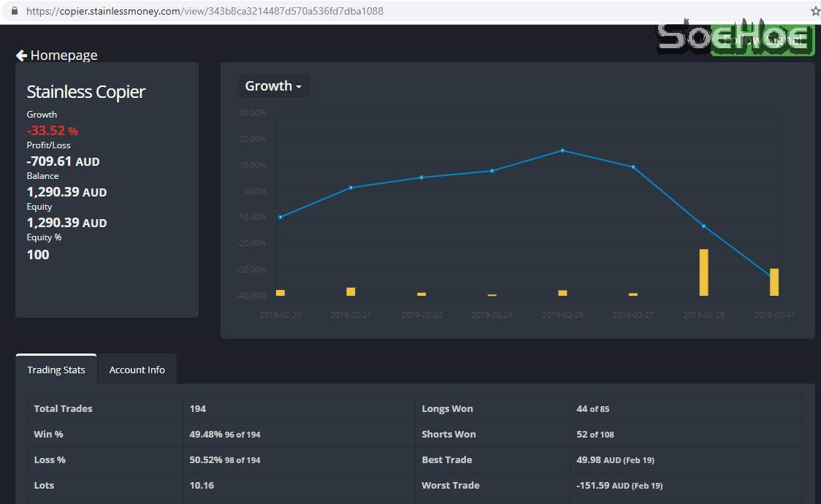Image resolution: width=821 pixels, height=504 pixels.
Task: Select the line data point on 2019-02-27
Action: (633, 167)
